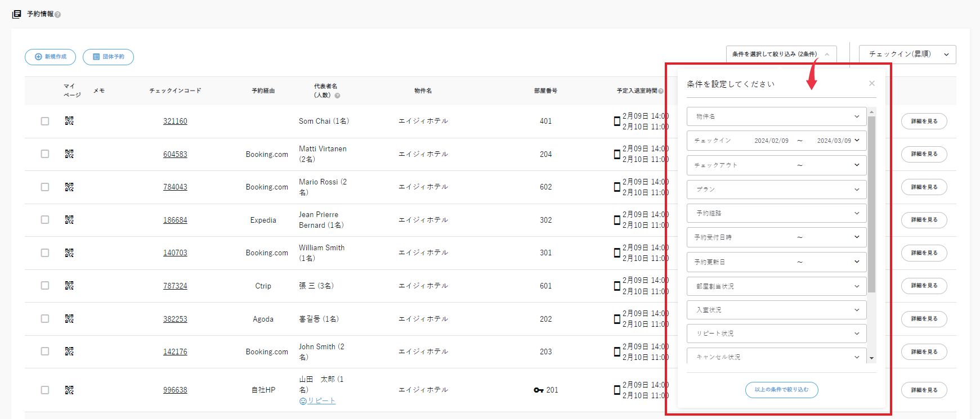Close the filter conditions panel with X

(871, 84)
